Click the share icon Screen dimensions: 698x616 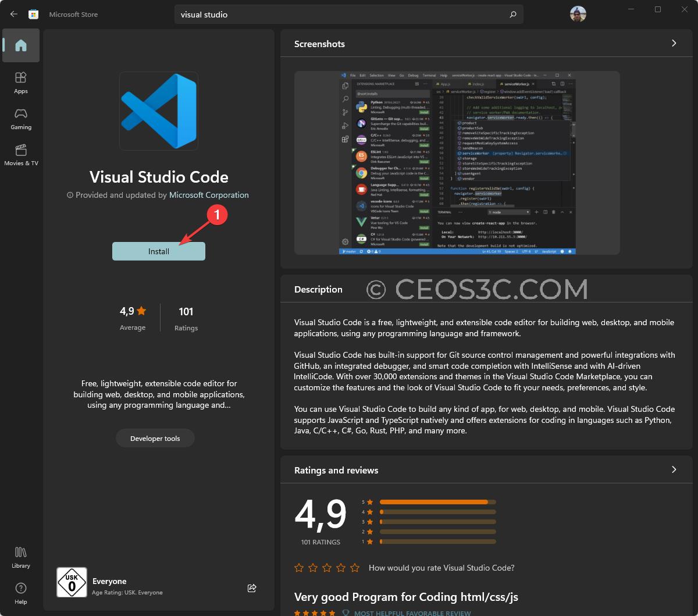pyautogui.click(x=252, y=588)
